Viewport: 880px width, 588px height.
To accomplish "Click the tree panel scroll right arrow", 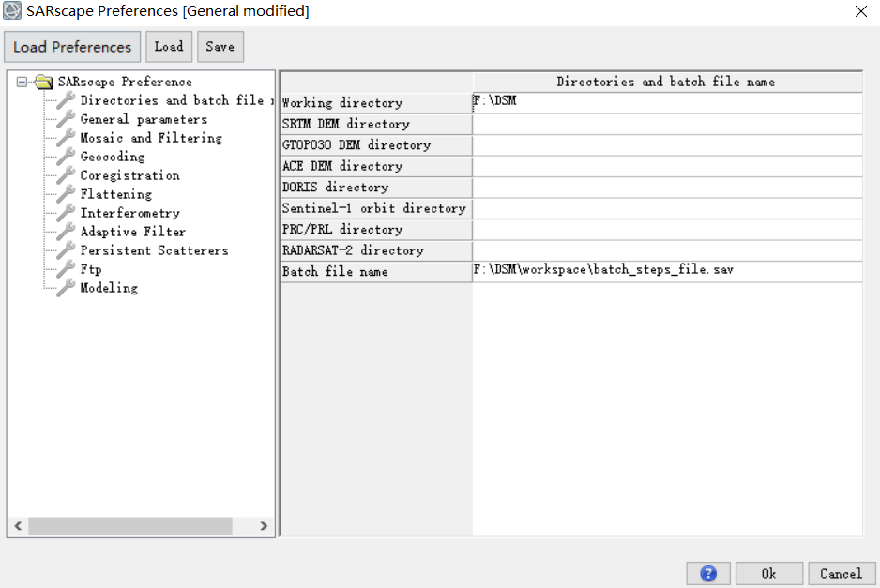I will 264,526.
